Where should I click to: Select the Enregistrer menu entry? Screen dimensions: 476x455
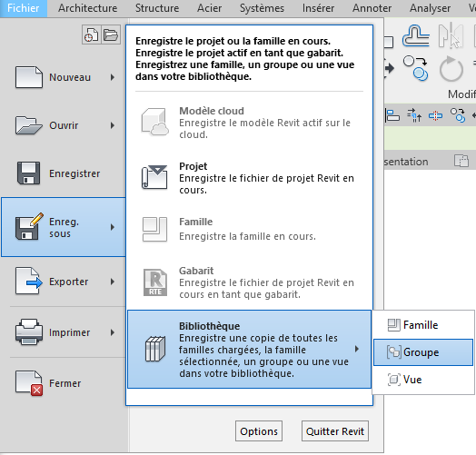(64, 173)
